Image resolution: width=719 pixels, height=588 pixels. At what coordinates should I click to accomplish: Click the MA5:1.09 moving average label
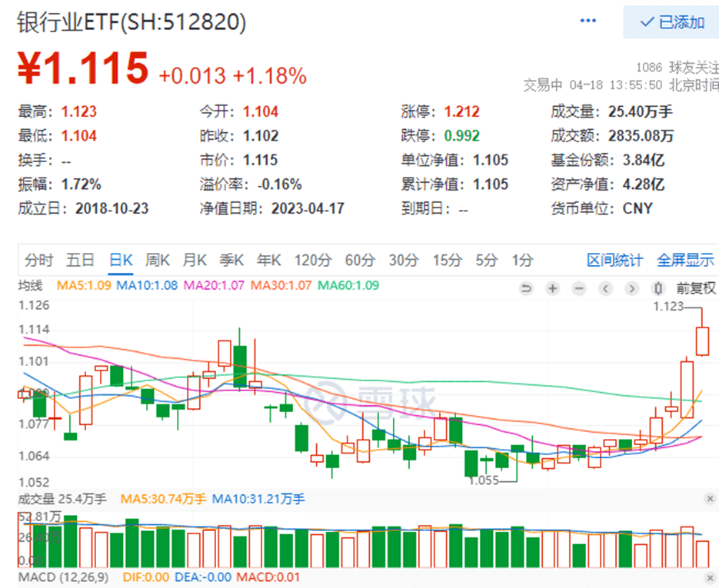click(84, 285)
